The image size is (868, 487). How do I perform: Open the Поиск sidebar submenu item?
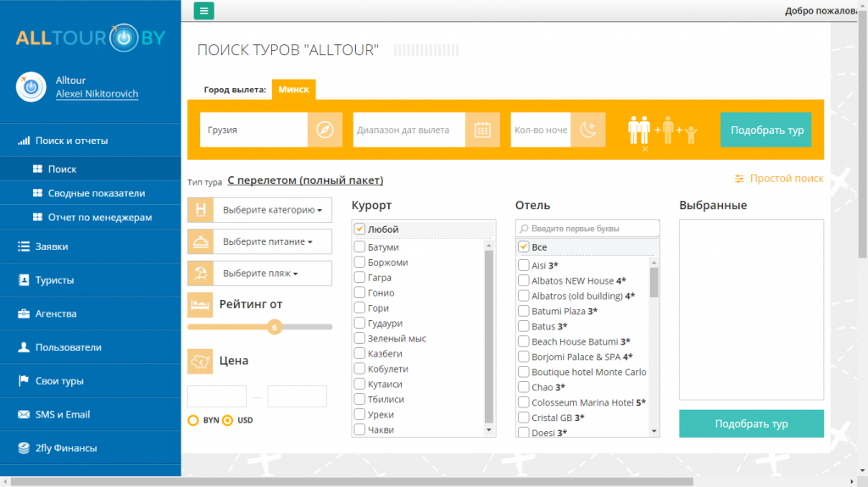point(90,169)
